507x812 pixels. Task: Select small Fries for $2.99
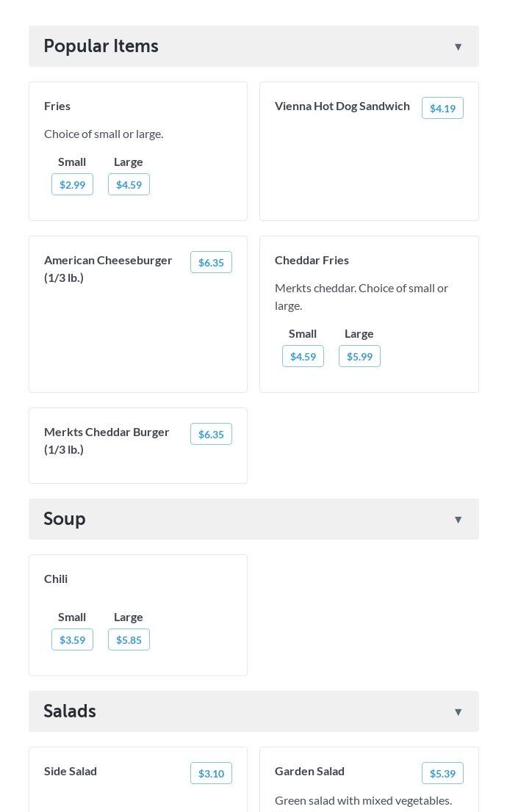[72, 184]
